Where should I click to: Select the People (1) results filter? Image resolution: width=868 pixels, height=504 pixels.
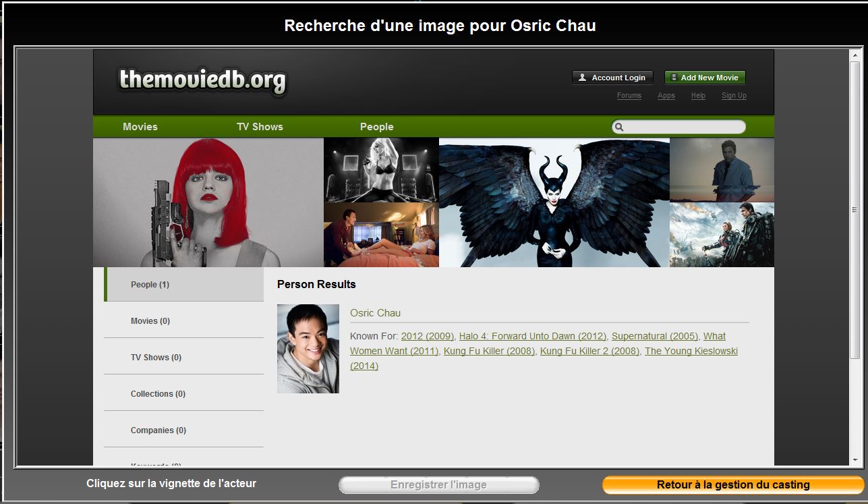click(x=150, y=285)
